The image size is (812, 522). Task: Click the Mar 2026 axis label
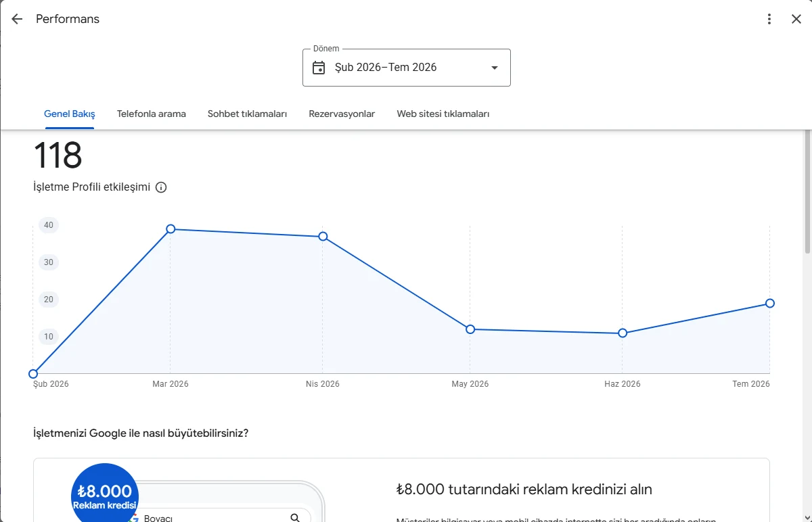[171, 384]
